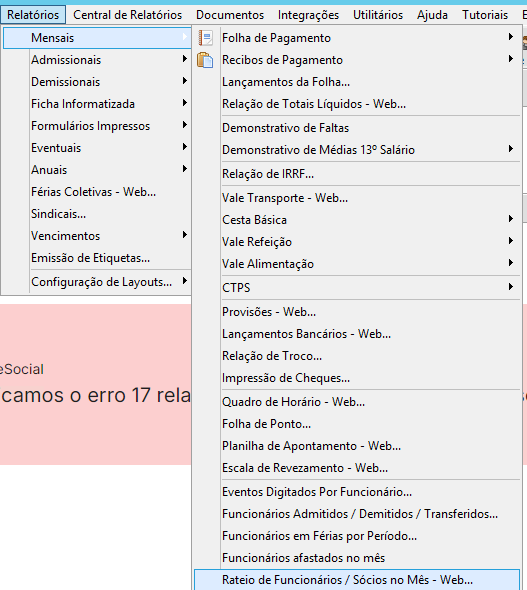Choose Provisões - Web...
This screenshot has width=527, height=590.
(357, 312)
